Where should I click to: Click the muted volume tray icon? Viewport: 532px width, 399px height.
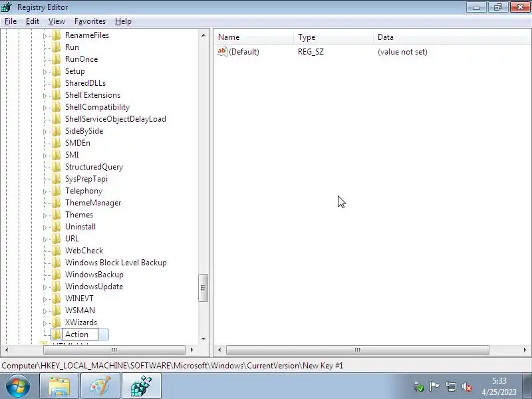click(x=467, y=386)
